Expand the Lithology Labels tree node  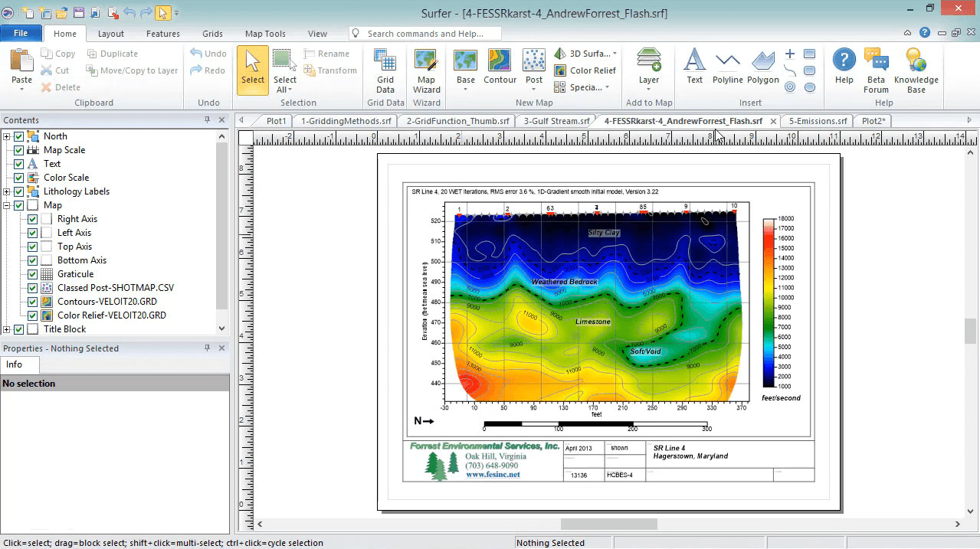click(7, 191)
